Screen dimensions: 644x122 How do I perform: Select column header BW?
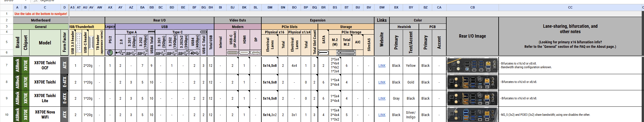[x=382, y=7]
